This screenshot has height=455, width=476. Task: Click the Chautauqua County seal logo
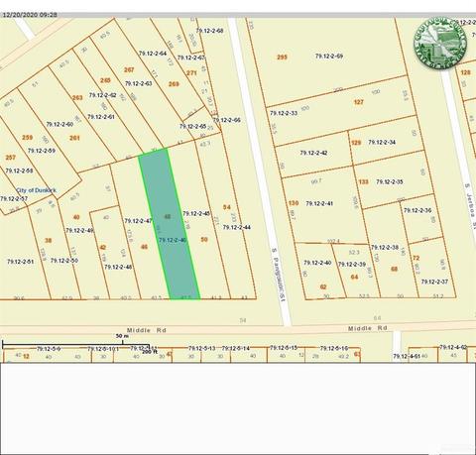click(440, 44)
